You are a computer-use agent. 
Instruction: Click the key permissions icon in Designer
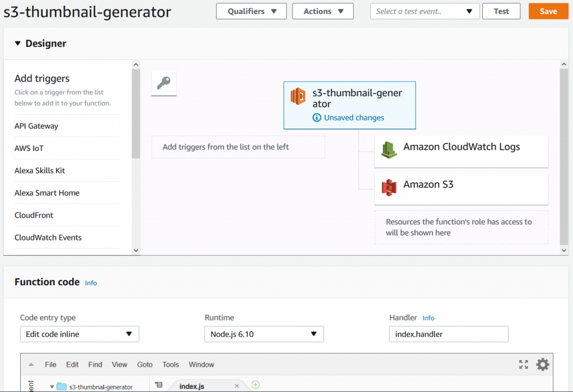tap(164, 83)
